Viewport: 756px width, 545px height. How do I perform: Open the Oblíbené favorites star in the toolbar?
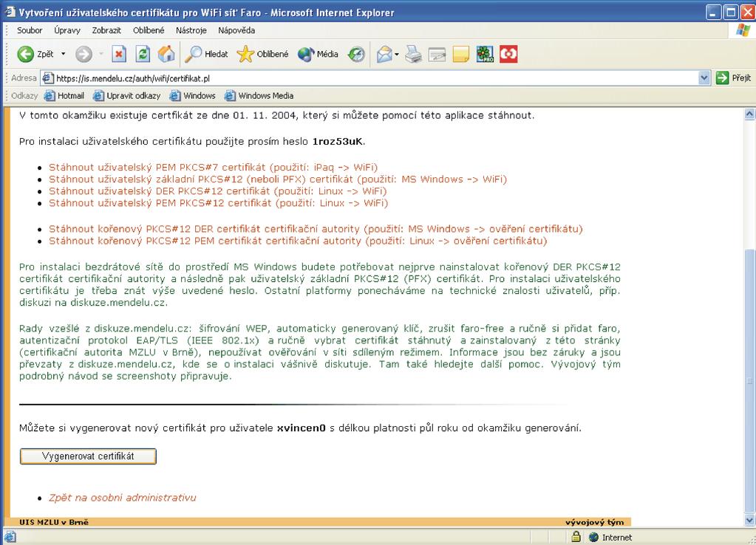point(262,54)
